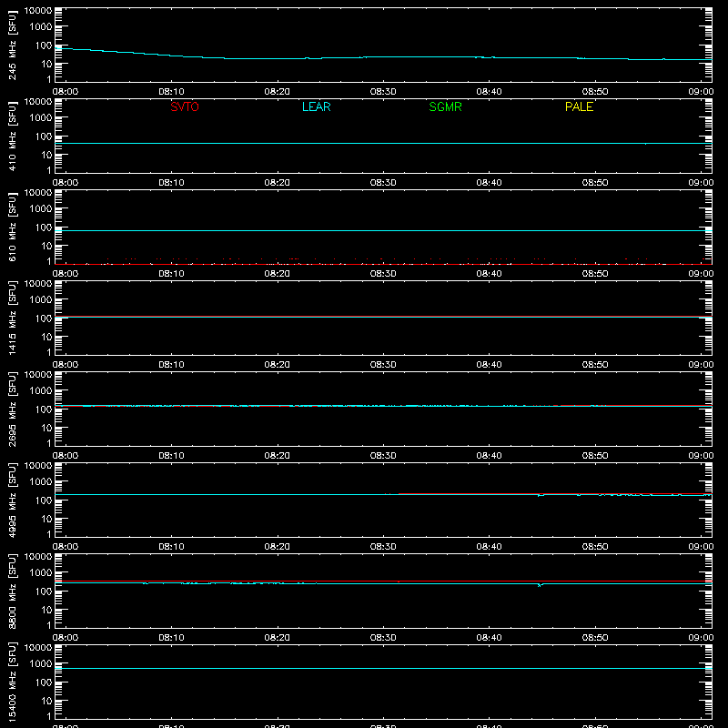Select the '8800 MHz [SFU]' axis title

[x=12, y=591]
